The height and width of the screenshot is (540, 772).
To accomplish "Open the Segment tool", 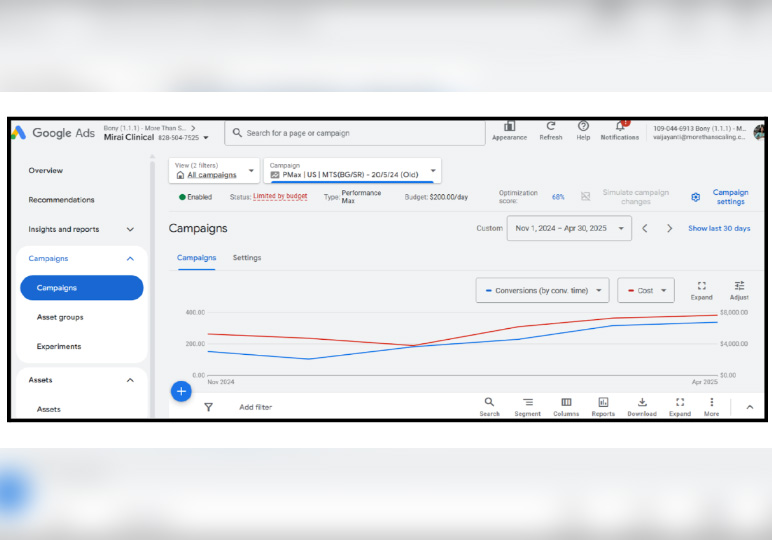I will pyautogui.click(x=527, y=404).
